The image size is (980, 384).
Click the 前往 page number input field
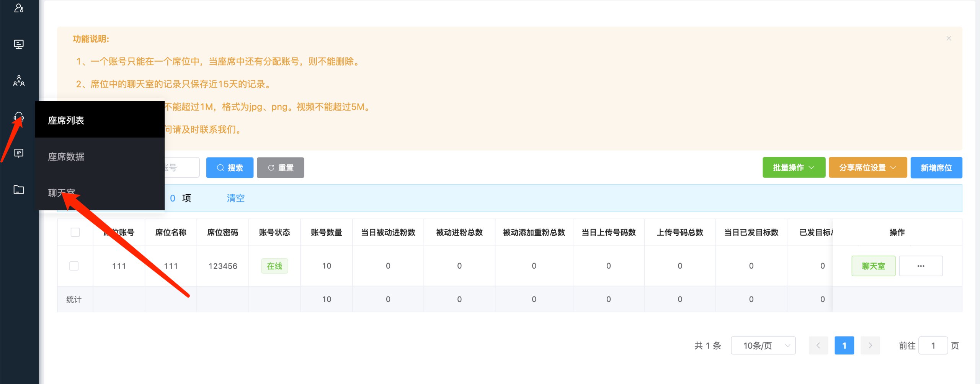point(933,346)
